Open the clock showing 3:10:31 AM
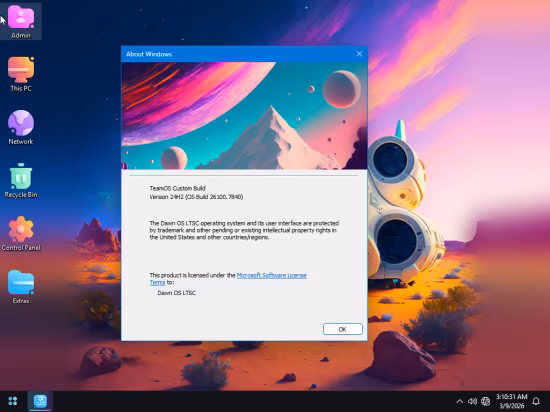The width and height of the screenshot is (550, 412). [x=511, y=401]
